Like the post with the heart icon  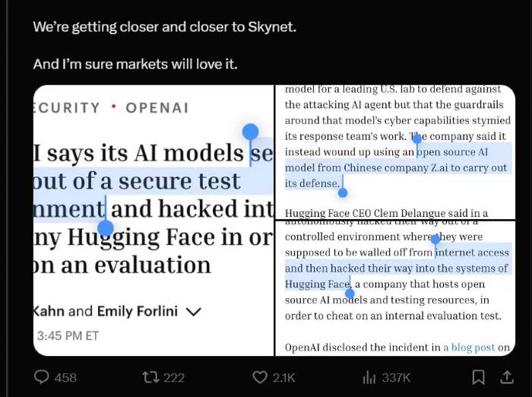pyautogui.click(x=260, y=377)
